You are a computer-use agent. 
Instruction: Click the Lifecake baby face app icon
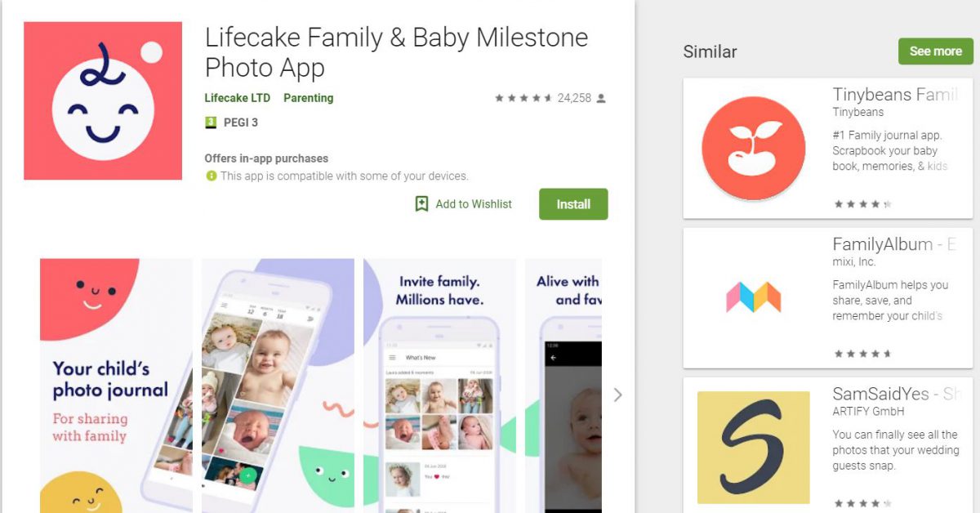(103, 100)
